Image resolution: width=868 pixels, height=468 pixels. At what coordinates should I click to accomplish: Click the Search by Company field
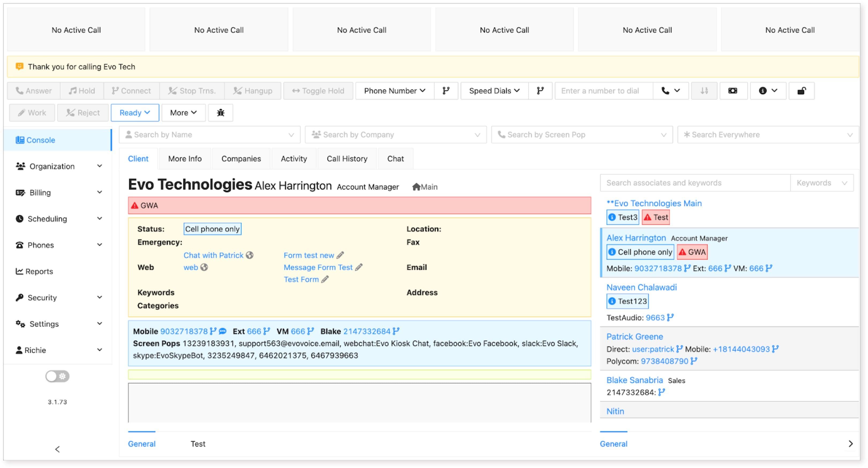pyautogui.click(x=396, y=135)
